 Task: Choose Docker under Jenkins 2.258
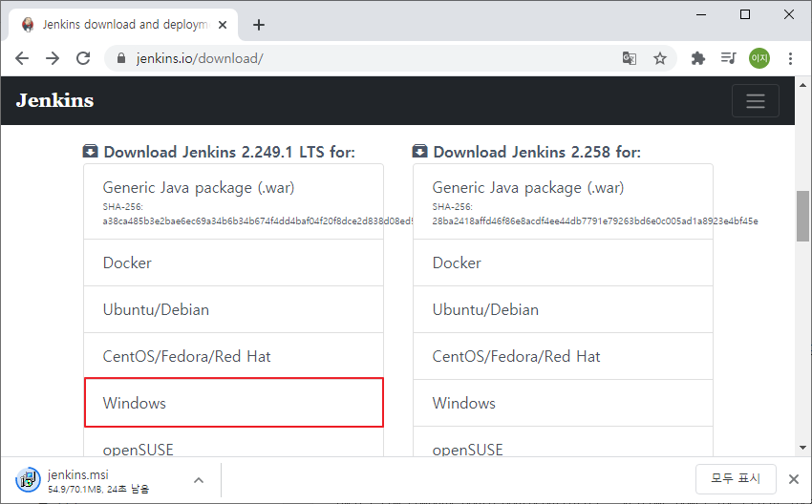(x=563, y=262)
